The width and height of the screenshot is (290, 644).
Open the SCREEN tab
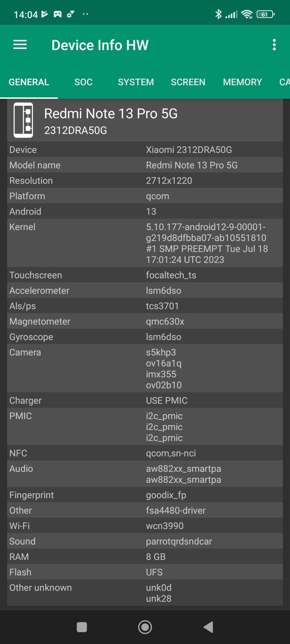(188, 82)
